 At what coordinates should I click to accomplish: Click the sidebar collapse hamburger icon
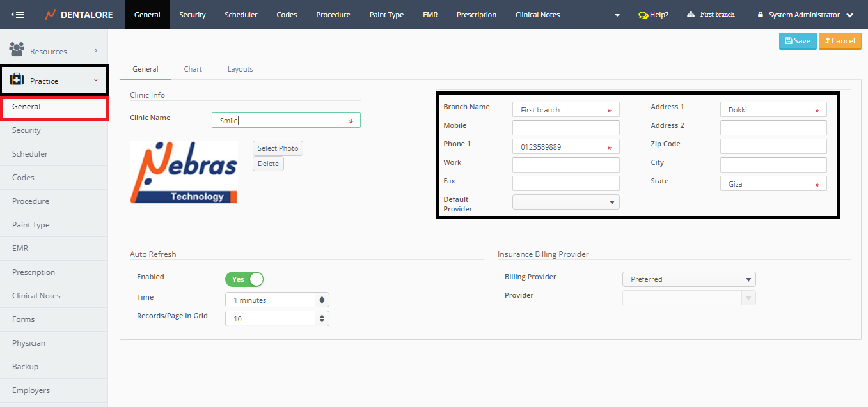(x=17, y=15)
